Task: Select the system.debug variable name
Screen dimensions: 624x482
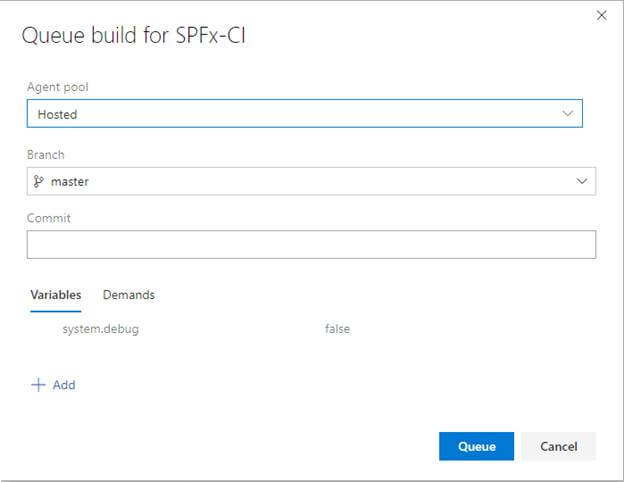Action: [101, 329]
